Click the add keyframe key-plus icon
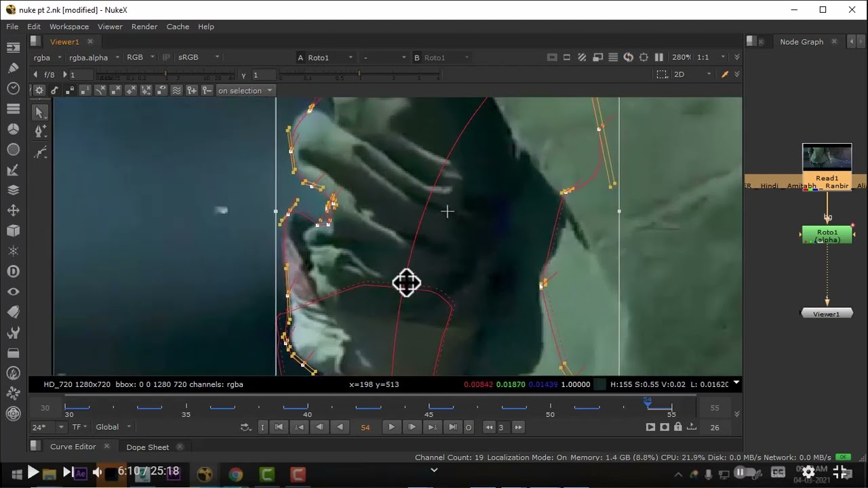This screenshot has height=488, width=868. [192, 90]
